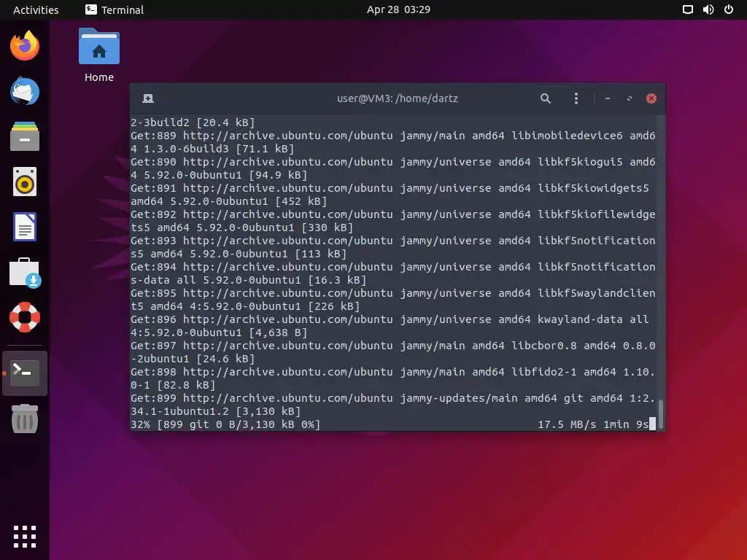The image size is (747, 560).
Task: Open LibreOffice Writer from the dock
Action: (25, 227)
